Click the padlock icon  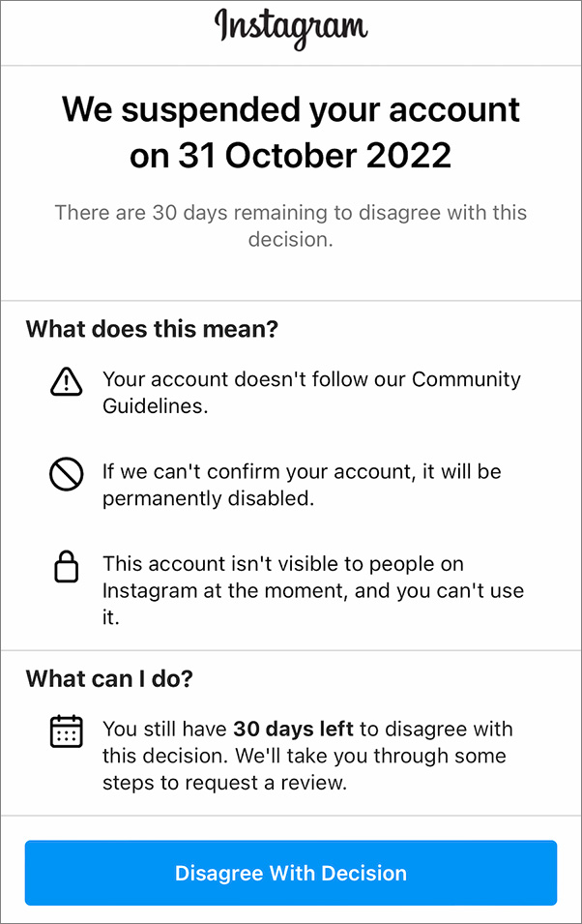(x=66, y=568)
